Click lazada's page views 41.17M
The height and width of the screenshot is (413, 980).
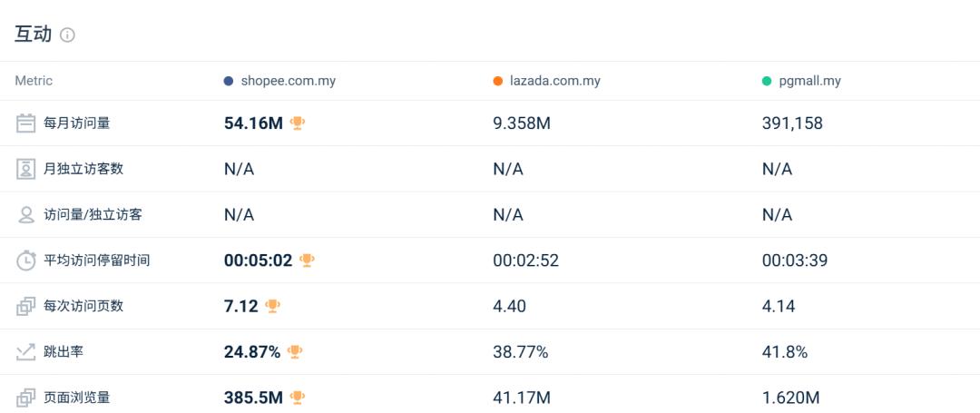(522, 398)
